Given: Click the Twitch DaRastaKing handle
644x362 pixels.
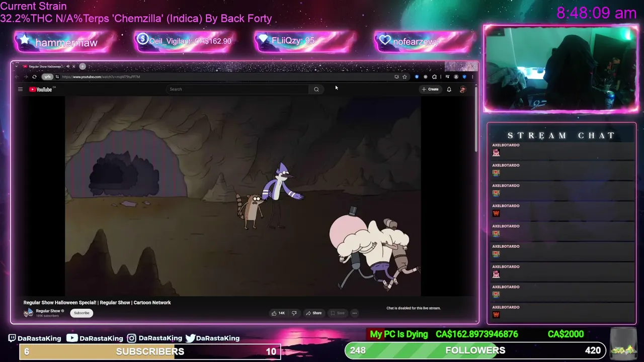Looking at the screenshot, I should pyautogui.click(x=34, y=338).
